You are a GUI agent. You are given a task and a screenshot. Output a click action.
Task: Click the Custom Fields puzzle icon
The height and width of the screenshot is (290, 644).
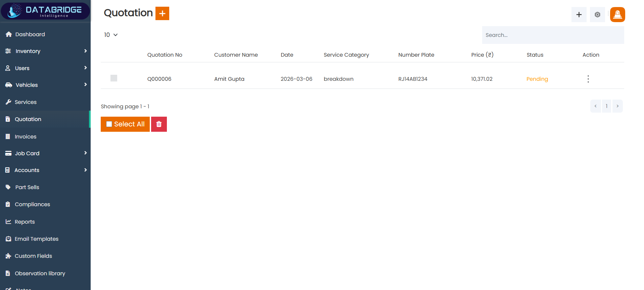(x=8, y=256)
